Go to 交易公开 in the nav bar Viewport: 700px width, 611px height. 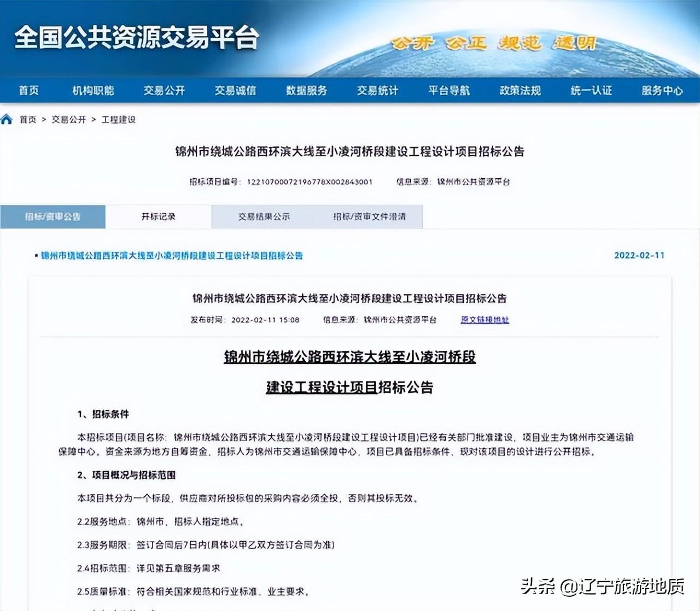tap(165, 90)
